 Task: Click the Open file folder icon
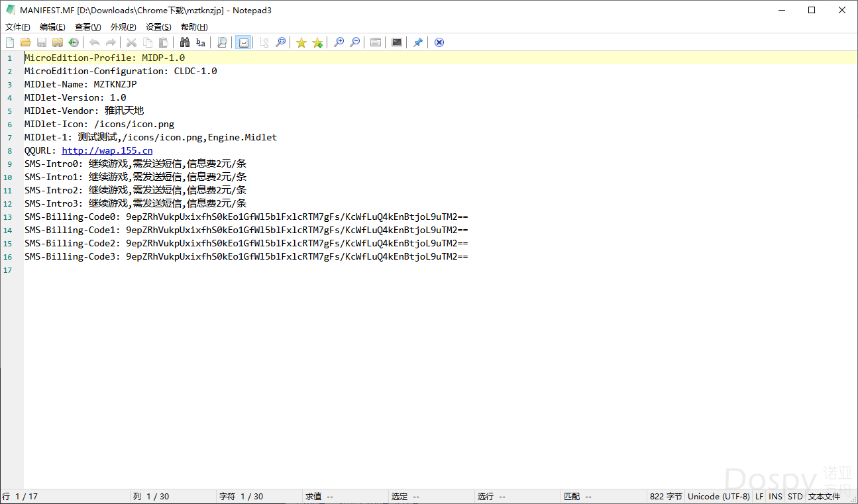(x=26, y=42)
